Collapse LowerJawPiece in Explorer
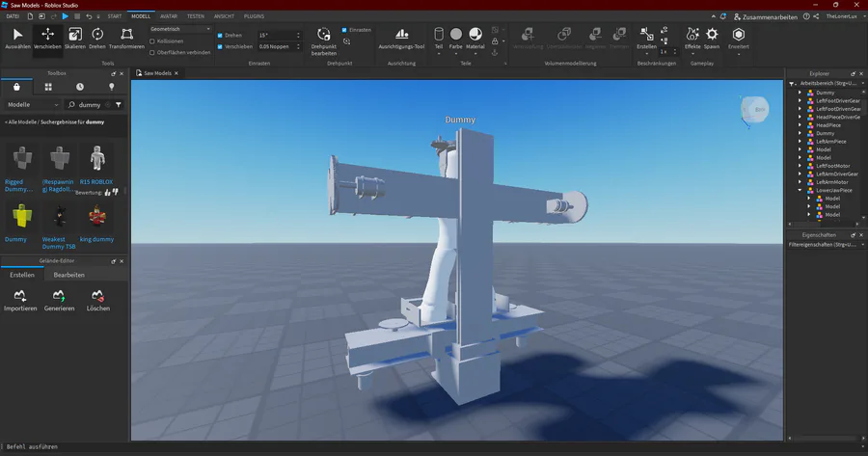 [x=800, y=190]
